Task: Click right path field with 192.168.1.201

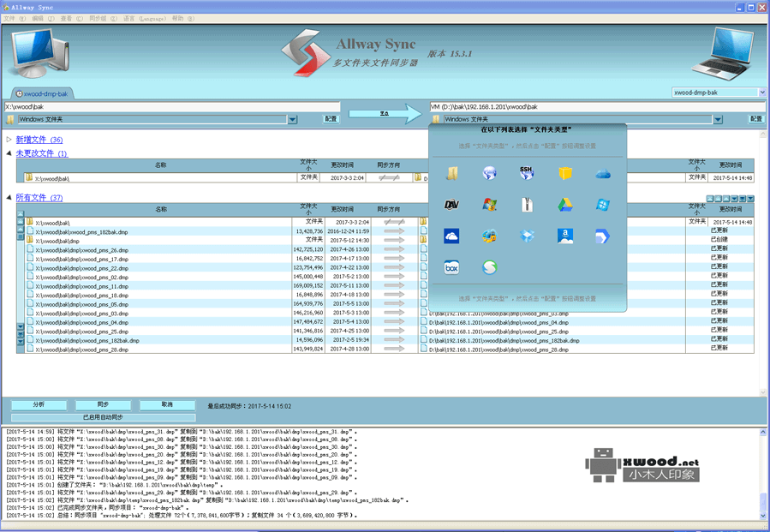Action: click(597, 106)
